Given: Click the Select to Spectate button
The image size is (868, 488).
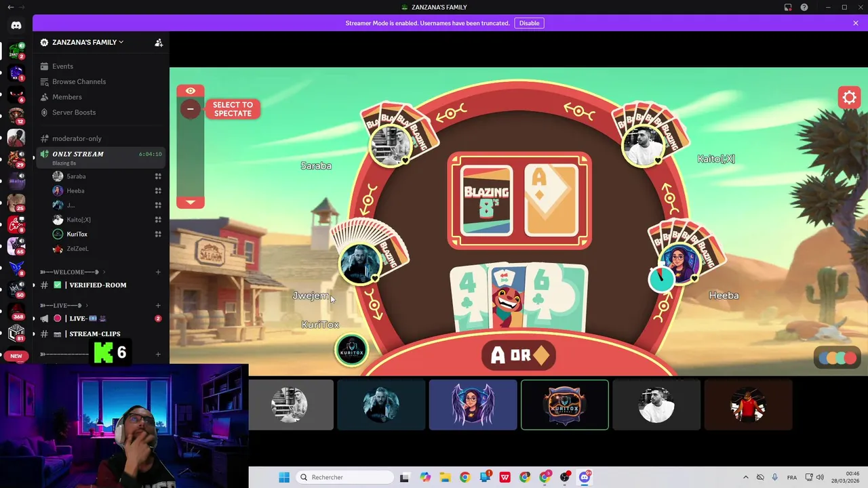Looking at the screenshot, I should coord(233,109).
